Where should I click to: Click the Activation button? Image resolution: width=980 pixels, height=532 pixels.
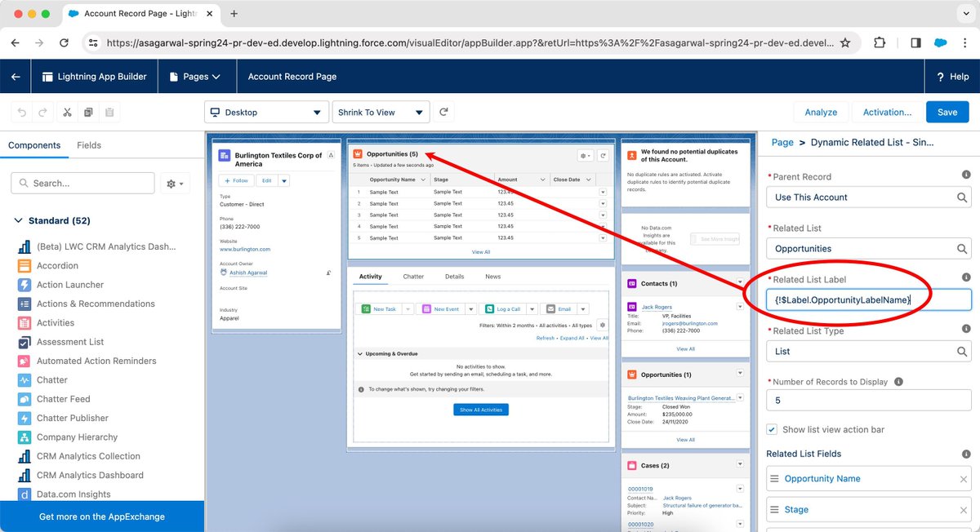[x=887, y=113]
